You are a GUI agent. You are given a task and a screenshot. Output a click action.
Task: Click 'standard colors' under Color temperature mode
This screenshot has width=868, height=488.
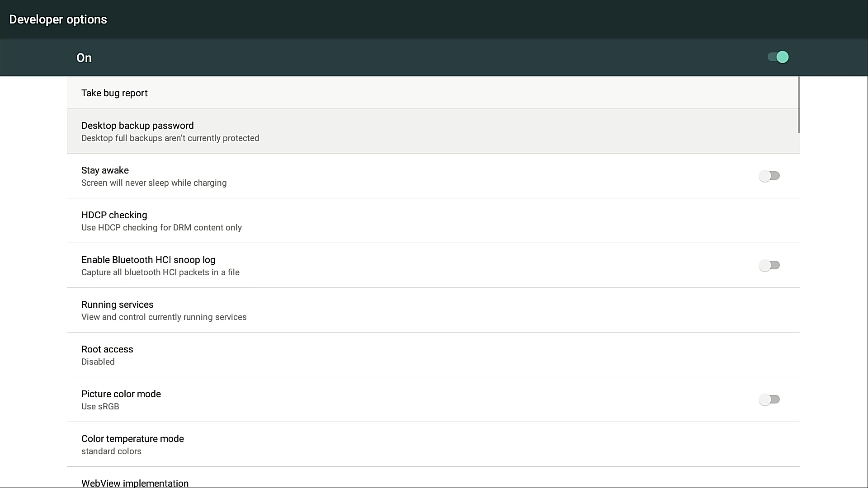(x=111, y=451)
